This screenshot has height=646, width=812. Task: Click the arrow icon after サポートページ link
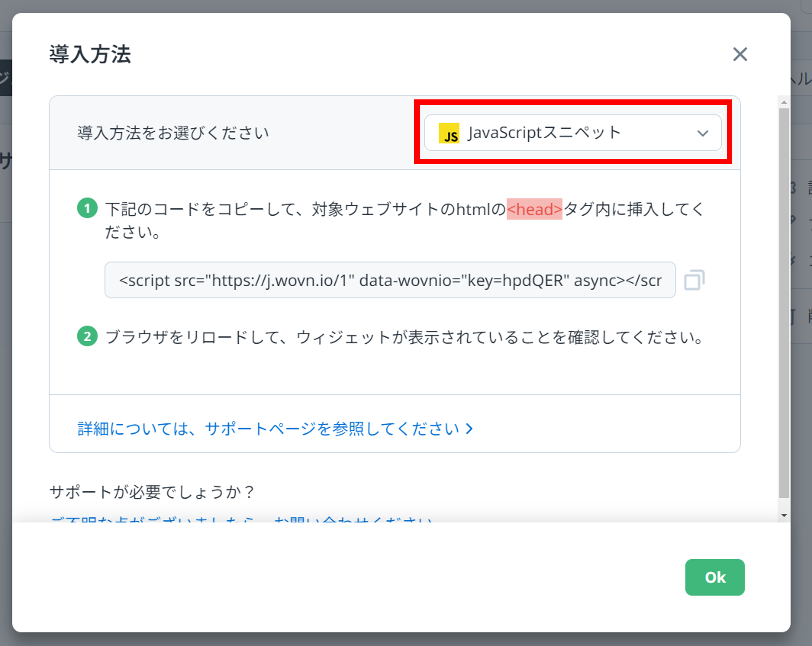(x=469, y=428)
